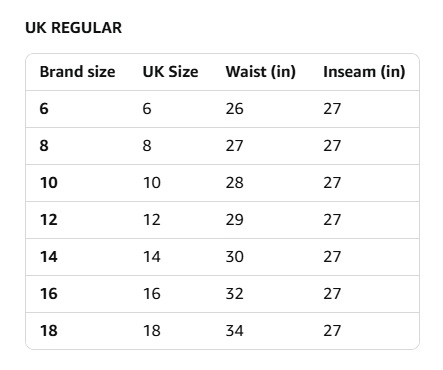Click inseam value in size 18 row
443x370 pixels.
[332, 331]
